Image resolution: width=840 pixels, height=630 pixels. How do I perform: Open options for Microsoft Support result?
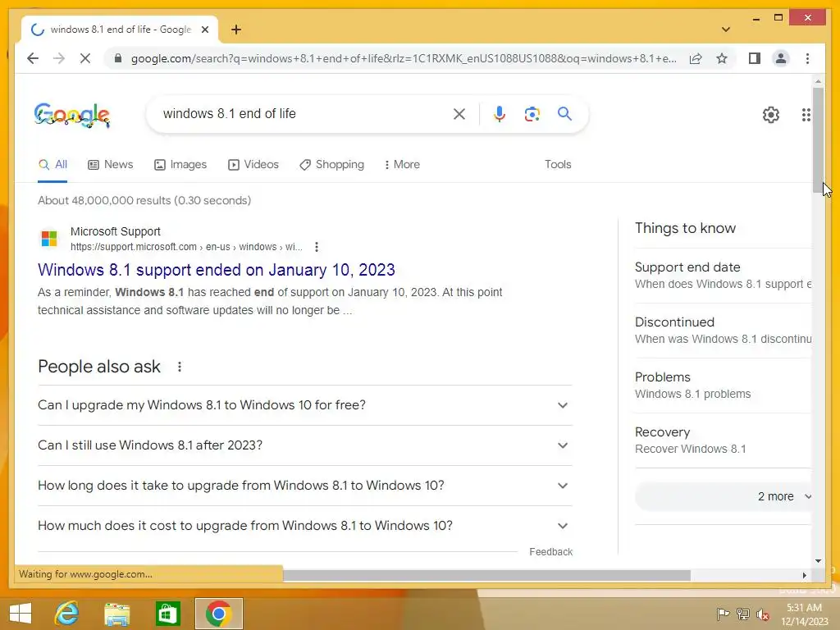click(317, 247)
